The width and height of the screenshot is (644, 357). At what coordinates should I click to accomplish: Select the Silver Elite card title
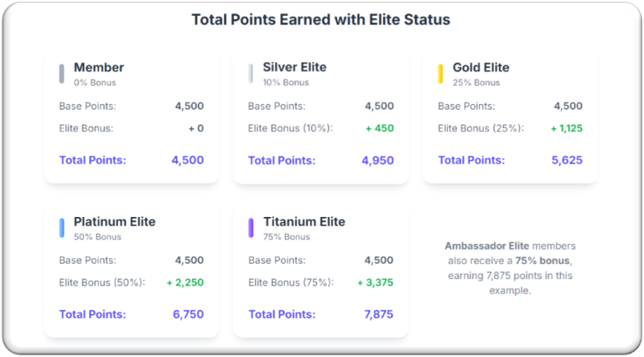click(x=294, y=67)
